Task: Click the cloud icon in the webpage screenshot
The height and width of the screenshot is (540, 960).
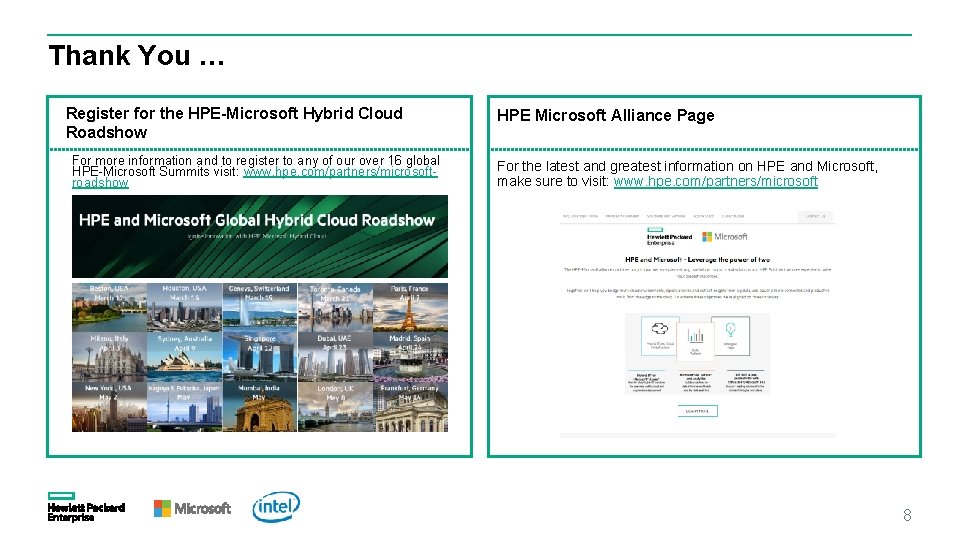Action: point(659,328)
